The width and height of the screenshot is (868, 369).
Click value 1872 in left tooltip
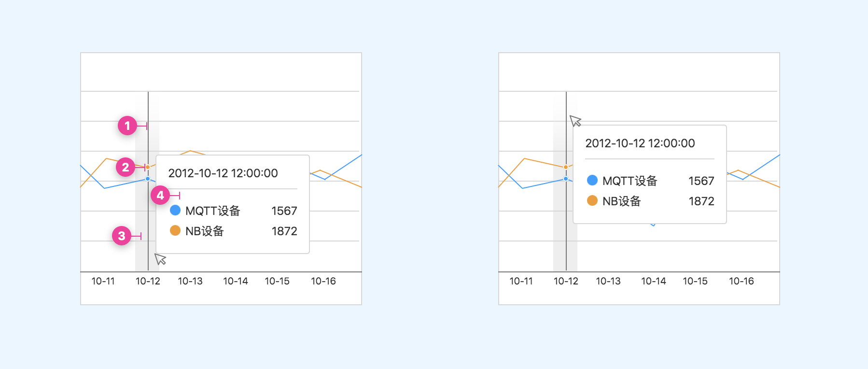[x=284, y=231]
